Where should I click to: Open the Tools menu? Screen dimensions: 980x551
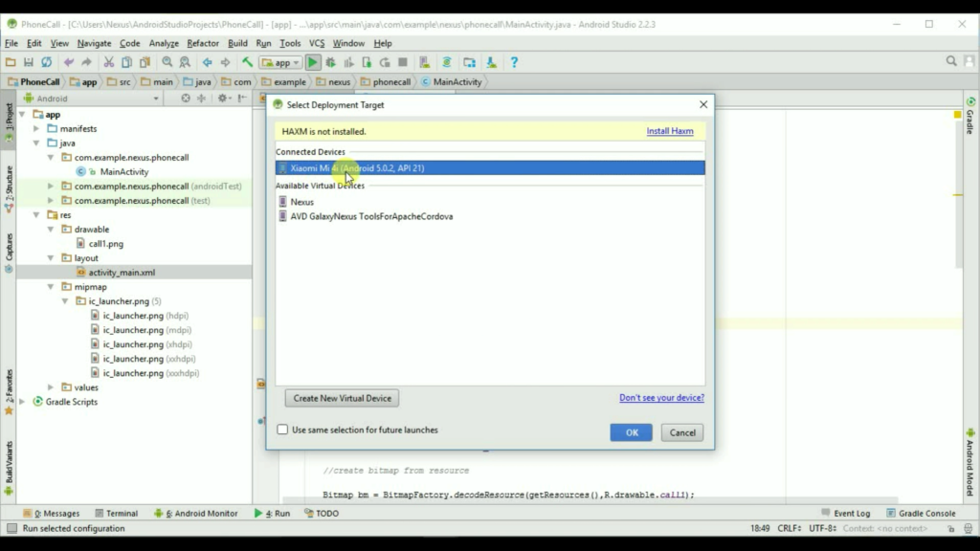click(x=290, y=43)
